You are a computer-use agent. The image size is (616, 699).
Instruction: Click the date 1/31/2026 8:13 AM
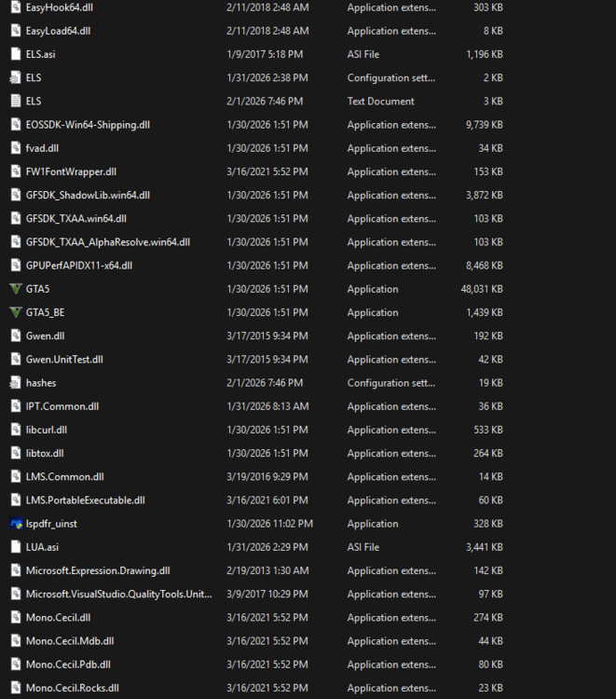pyautogui.click(x=267, y=406)
